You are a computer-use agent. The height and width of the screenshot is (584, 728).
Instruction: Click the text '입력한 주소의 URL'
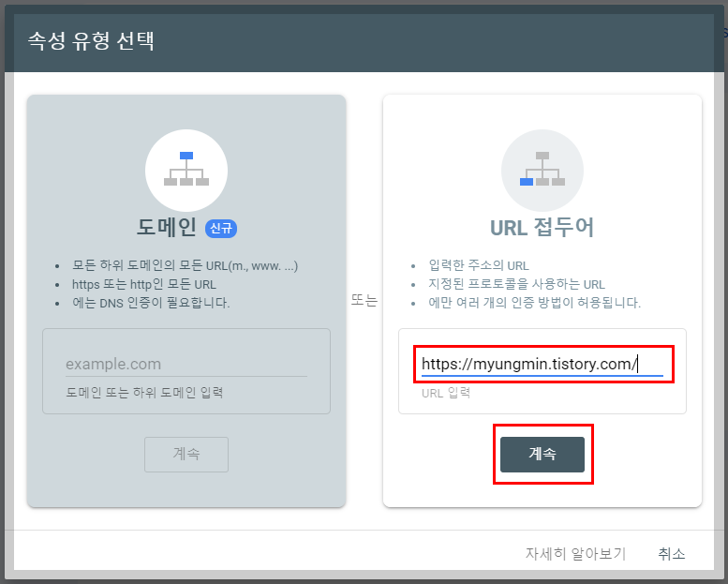(x=479, y=265)
